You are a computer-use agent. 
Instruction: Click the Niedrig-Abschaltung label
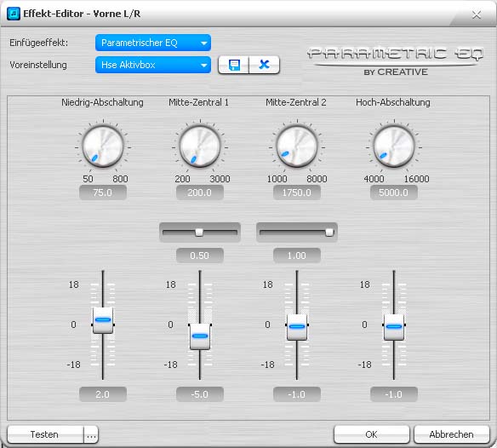[102, 102]
